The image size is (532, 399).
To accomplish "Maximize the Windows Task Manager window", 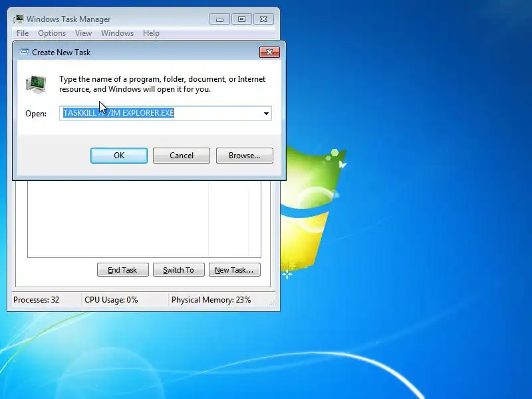I will point(241,19).
